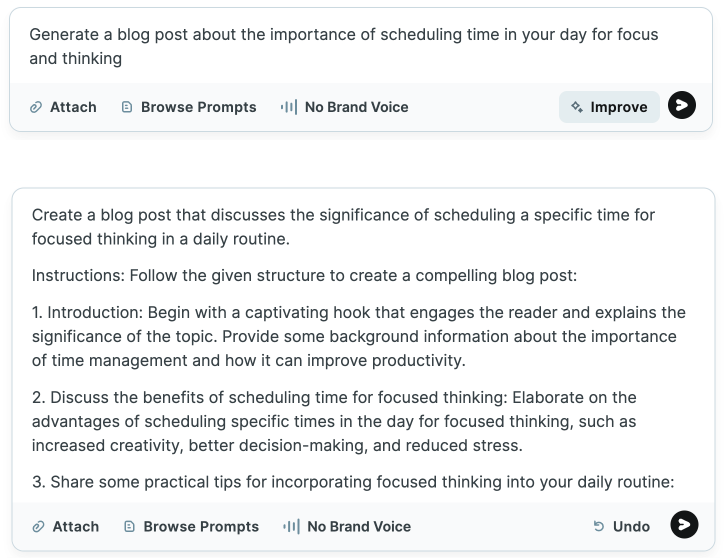Click the Attach label in bottom prompt box
Viewport: 725px width, 558px height.
click(76, 526)
